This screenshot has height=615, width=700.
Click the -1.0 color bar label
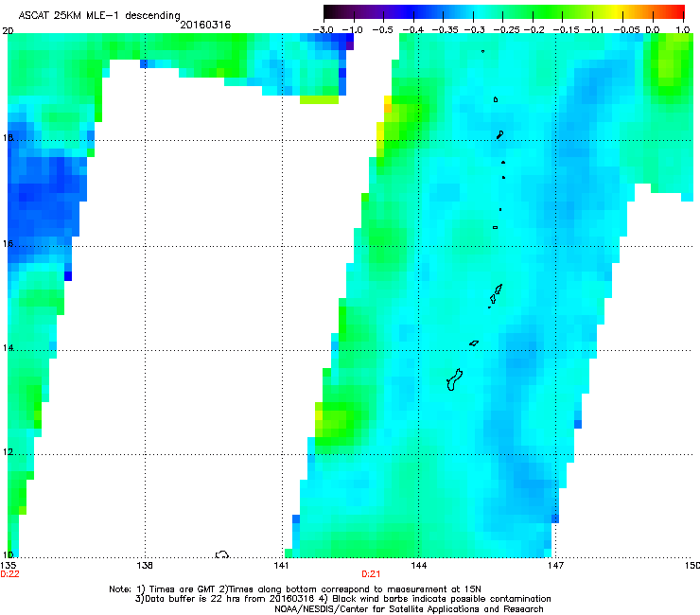click(352, 30)
